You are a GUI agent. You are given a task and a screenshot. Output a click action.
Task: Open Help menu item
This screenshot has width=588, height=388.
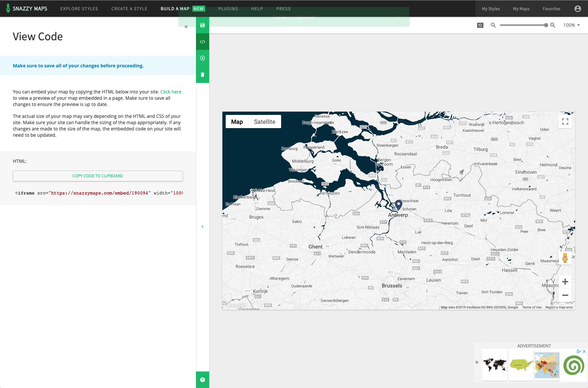(x=257, y=9)
